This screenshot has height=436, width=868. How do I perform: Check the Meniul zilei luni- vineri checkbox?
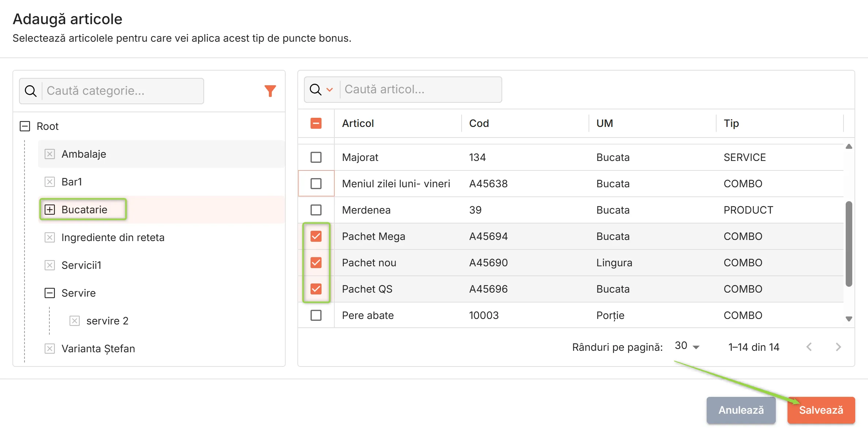click(316, 184)
